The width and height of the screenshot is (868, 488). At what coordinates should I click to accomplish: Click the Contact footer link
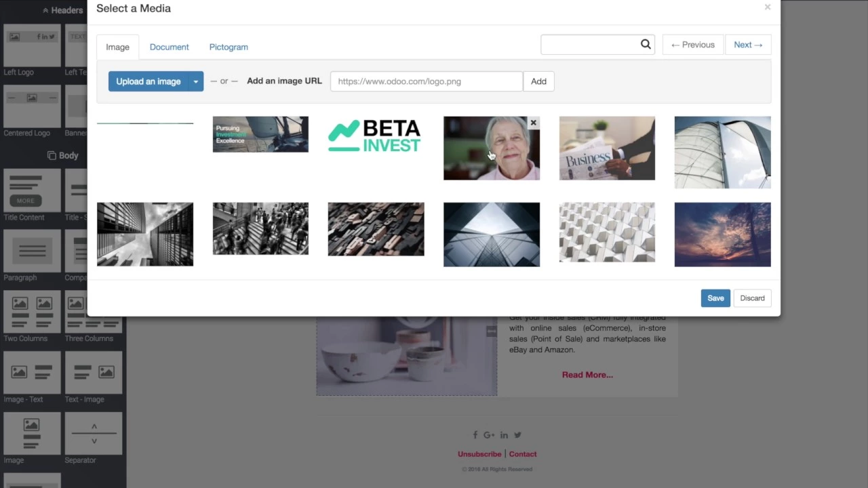(523, 454)
